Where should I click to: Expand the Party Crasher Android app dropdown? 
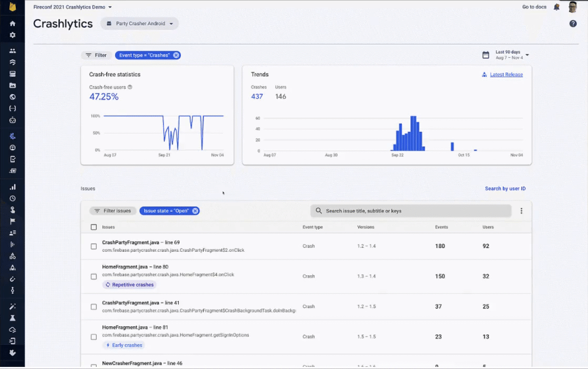pos(139,24)
